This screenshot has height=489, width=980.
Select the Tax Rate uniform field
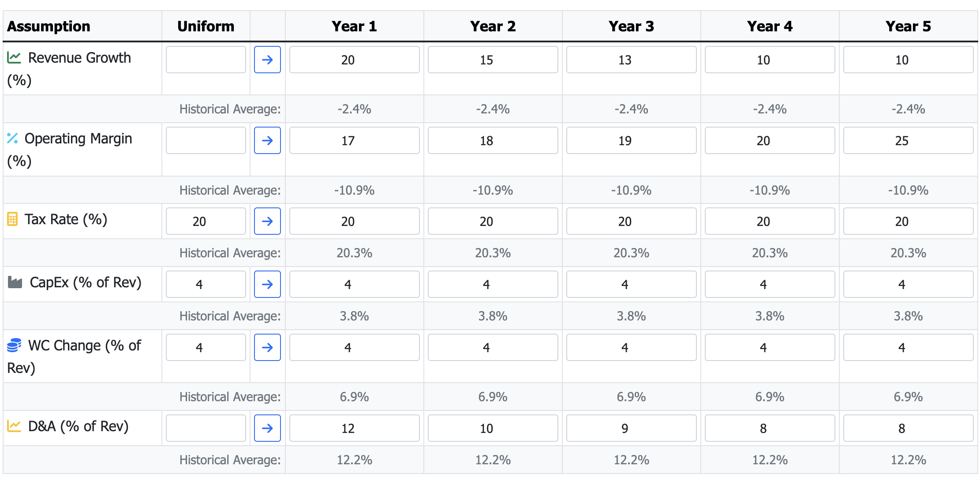206,221
